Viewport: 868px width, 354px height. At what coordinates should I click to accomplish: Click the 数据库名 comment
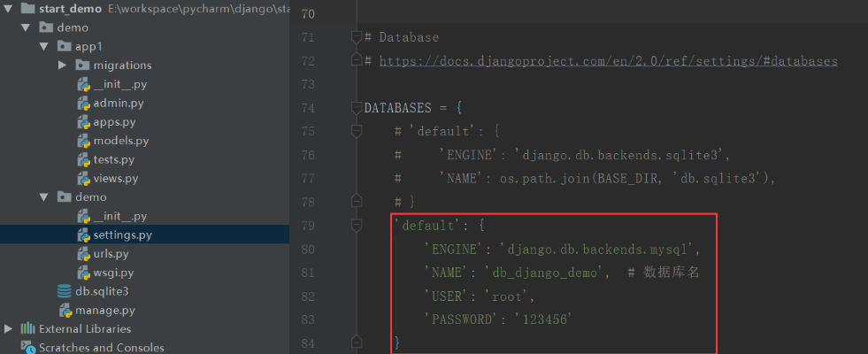point(665,273)
